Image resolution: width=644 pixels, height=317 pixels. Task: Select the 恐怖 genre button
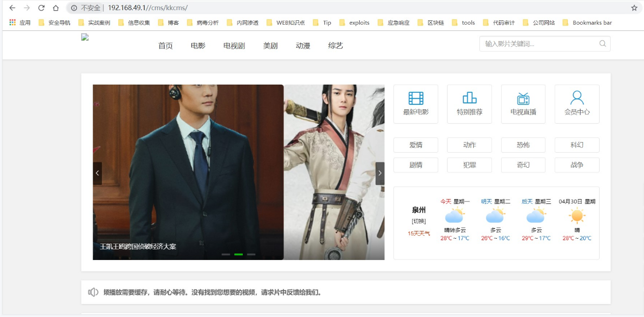523,145
